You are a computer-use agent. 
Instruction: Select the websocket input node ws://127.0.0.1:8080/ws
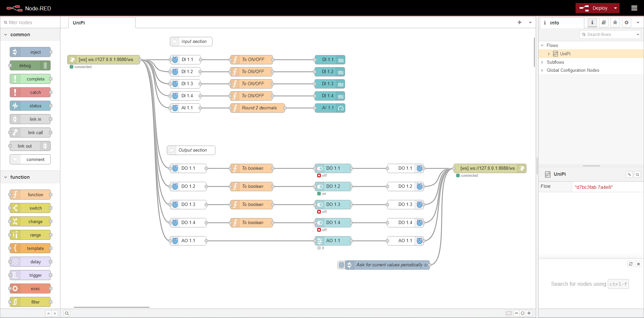point(104,60)
